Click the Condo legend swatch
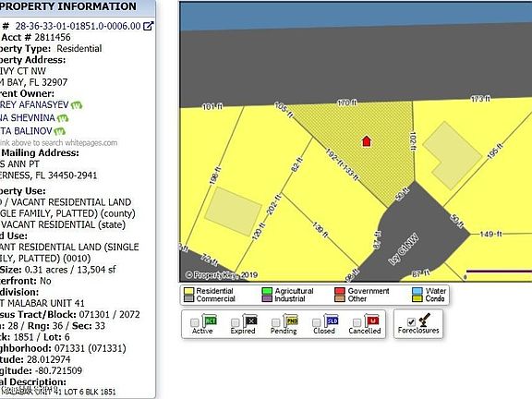The height and width of the screenshot is (399, 532). pyautogui.click(x=417, y=299)
